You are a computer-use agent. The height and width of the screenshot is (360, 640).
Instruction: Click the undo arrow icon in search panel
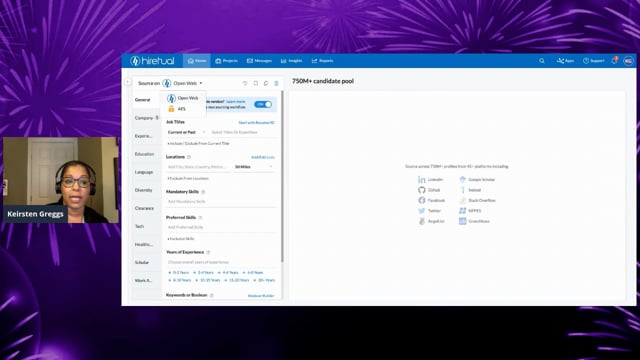[x=245, y=83]
